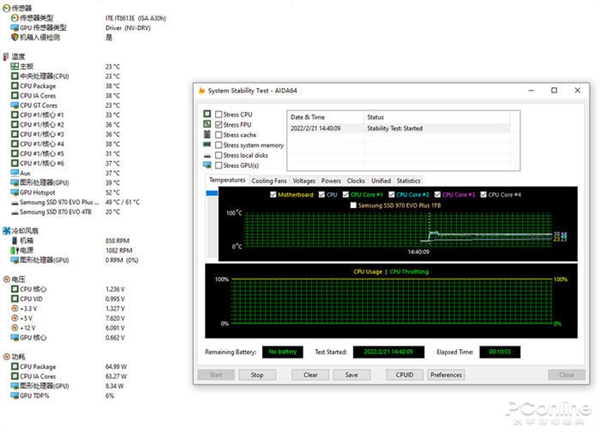Click the blue graph selector bar
Screen dimensions: 600x432
coord(212,193)
